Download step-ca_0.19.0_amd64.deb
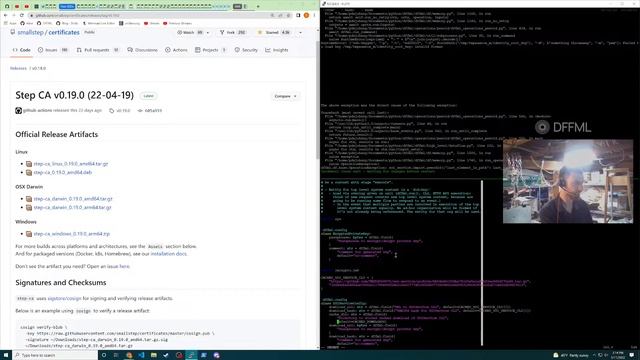The width and height of the screenshot is (640, 360). 62,172
